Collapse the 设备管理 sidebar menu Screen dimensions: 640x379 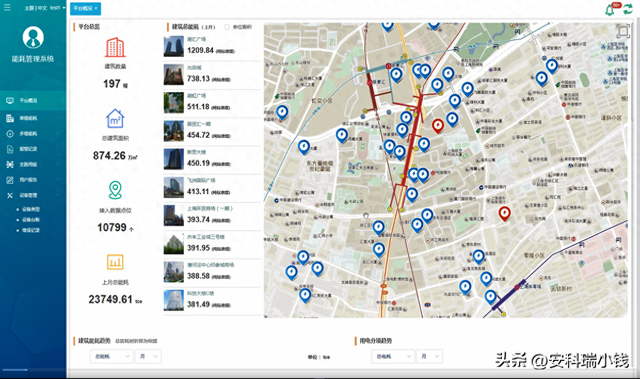[x=33, y=195]
